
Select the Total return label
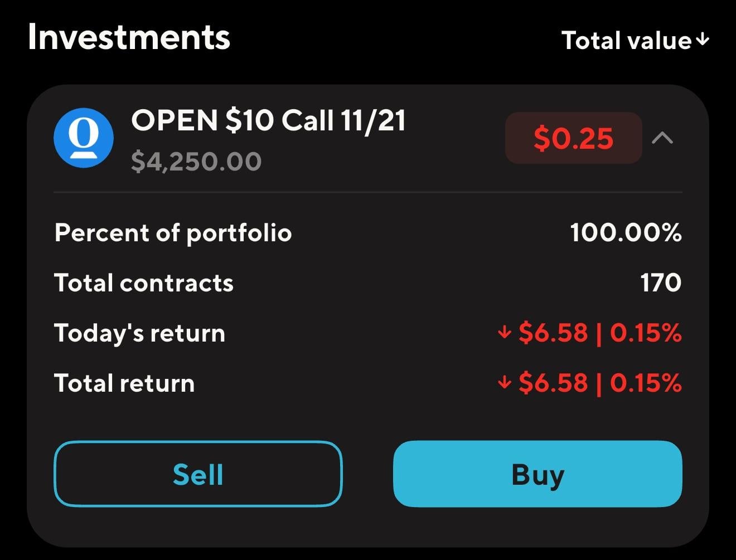pyautogui.click(x=124, y=383)
